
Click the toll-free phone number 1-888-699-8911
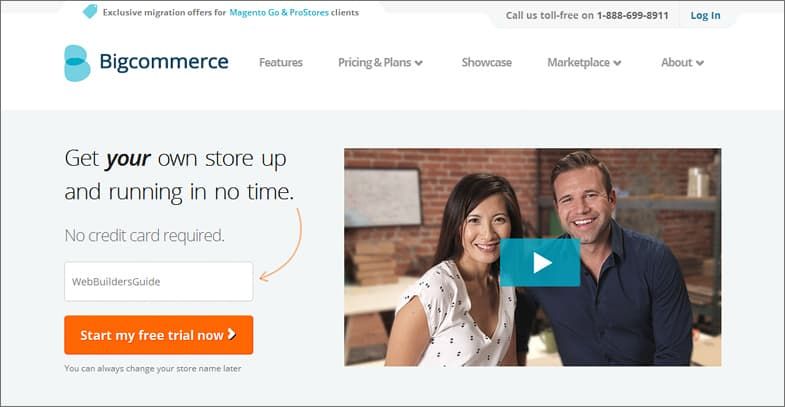click(632, 16)
